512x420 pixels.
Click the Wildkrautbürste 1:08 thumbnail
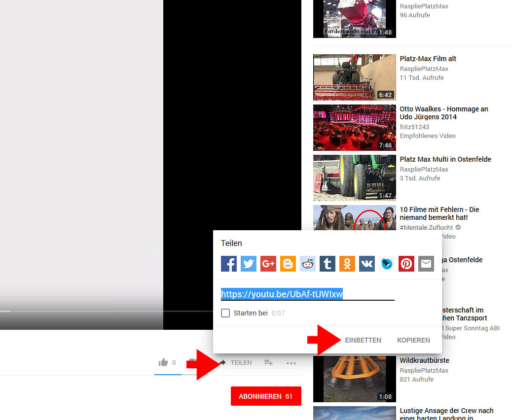click(354, 379)
